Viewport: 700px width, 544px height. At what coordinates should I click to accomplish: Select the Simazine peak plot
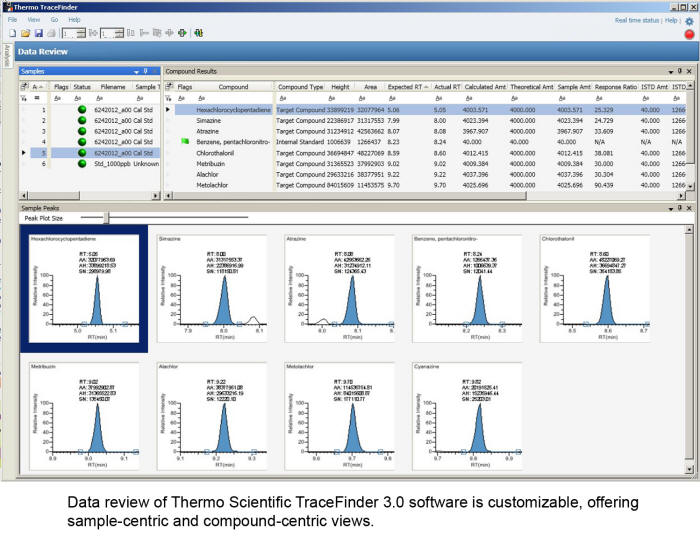[x=212, y=289]
